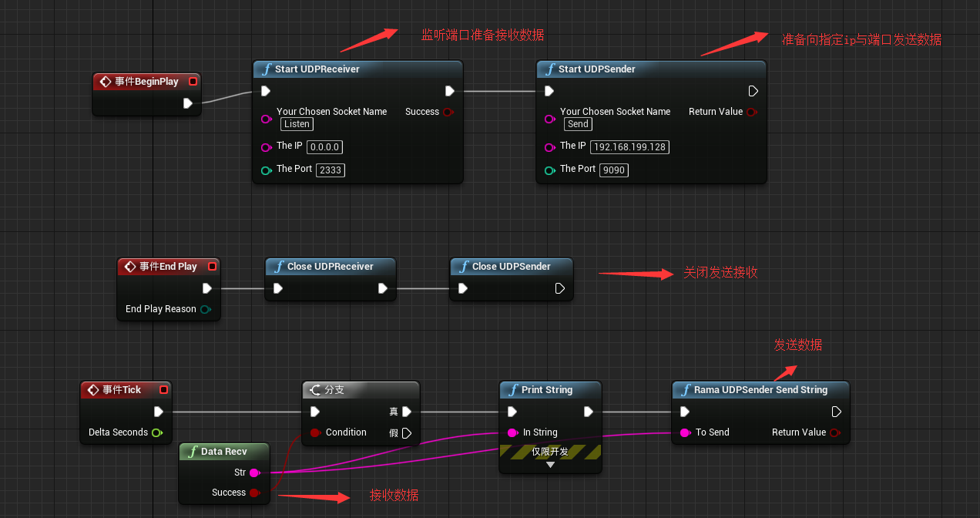
Task: Click the Send socket name input field
Action: coord(578,124)
